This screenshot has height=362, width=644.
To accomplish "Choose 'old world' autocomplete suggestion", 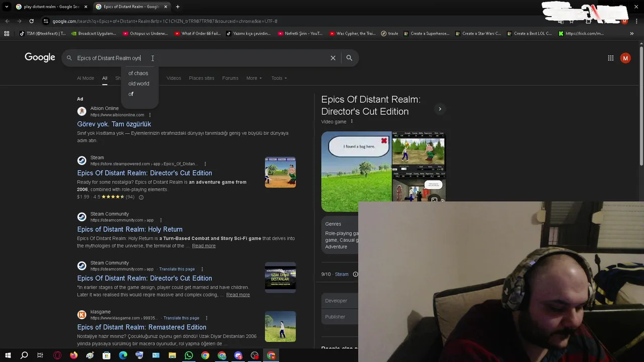I will [139, 83].
